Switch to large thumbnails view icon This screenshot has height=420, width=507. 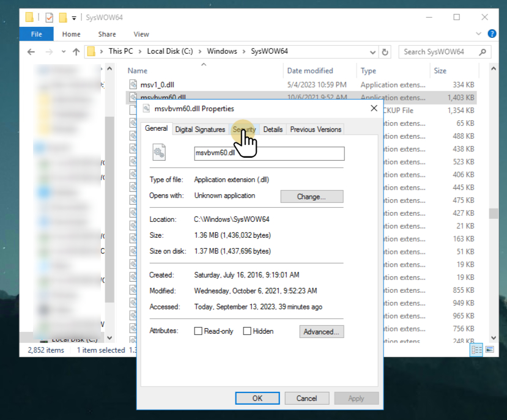point(489,350)
